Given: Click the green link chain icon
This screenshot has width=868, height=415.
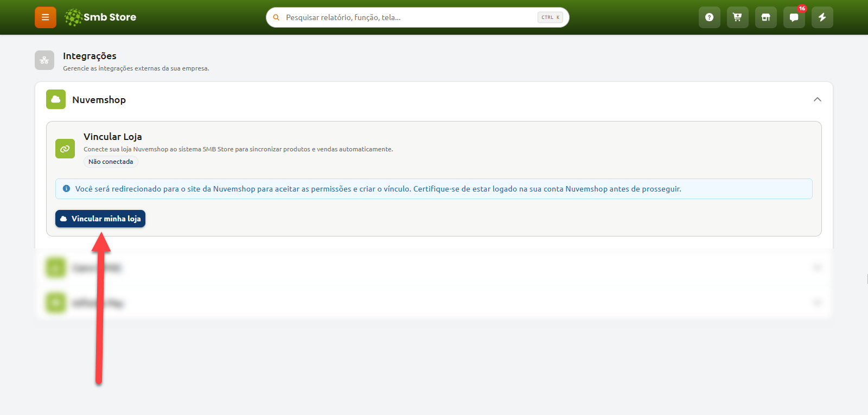Looking at the screenshot, I should (65, 149).
